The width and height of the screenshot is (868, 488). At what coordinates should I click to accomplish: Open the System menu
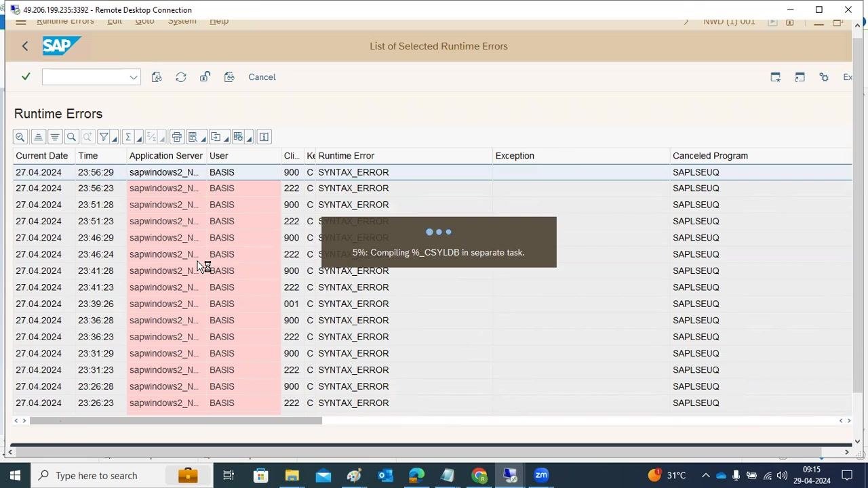coord(182,21)
